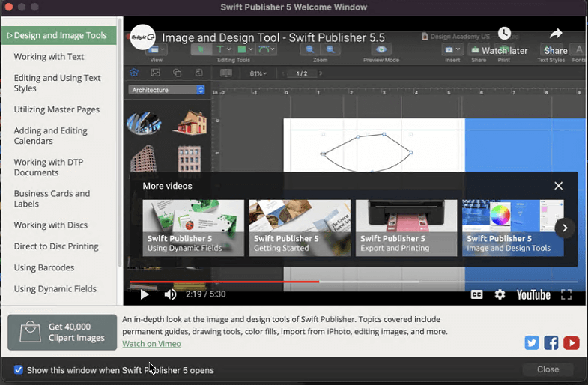Seek on the red video progress bar
The width and height of the screenshot is (588, 385).
click(x=225, y=282)
